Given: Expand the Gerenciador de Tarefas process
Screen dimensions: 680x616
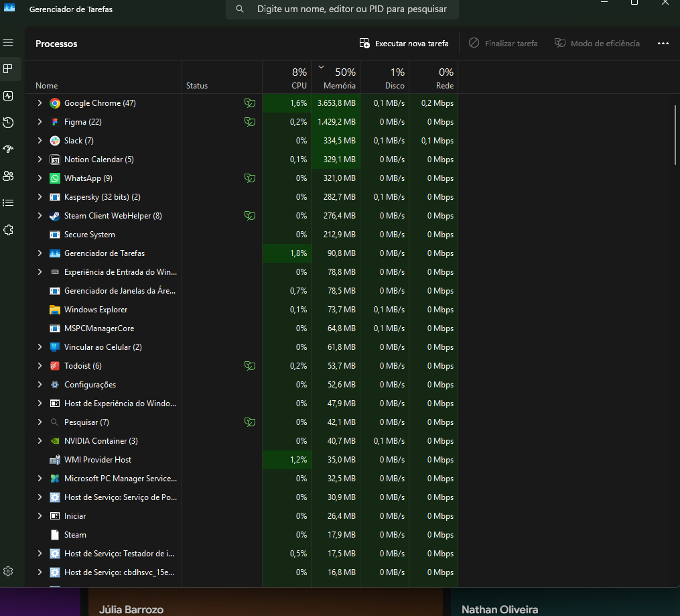Looking at the screenshot, I should (40, 253).
